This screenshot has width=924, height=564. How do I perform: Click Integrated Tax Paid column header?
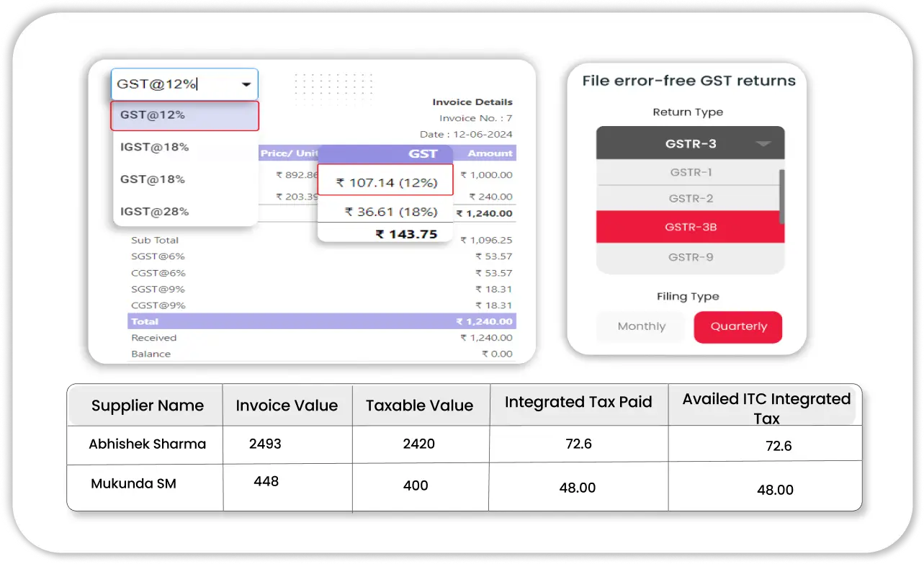click(x=578, y=402)
